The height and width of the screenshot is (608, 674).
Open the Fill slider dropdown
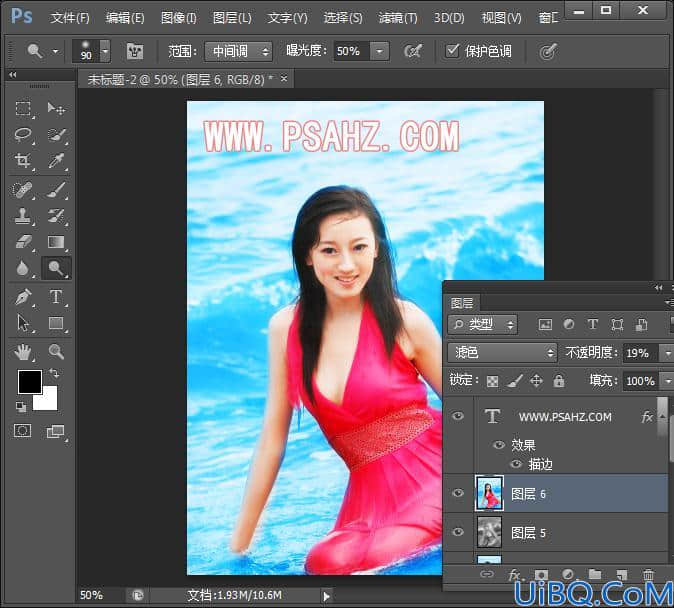pos(668,381)
